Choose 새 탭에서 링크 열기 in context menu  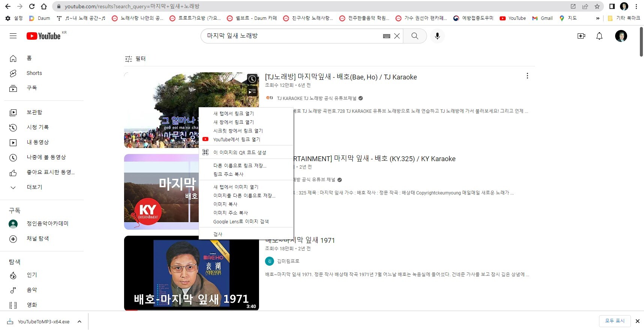246,114
